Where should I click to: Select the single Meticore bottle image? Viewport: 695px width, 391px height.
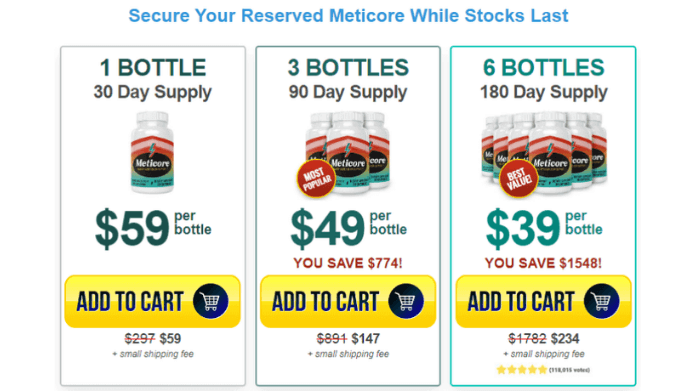click(152, 152)
